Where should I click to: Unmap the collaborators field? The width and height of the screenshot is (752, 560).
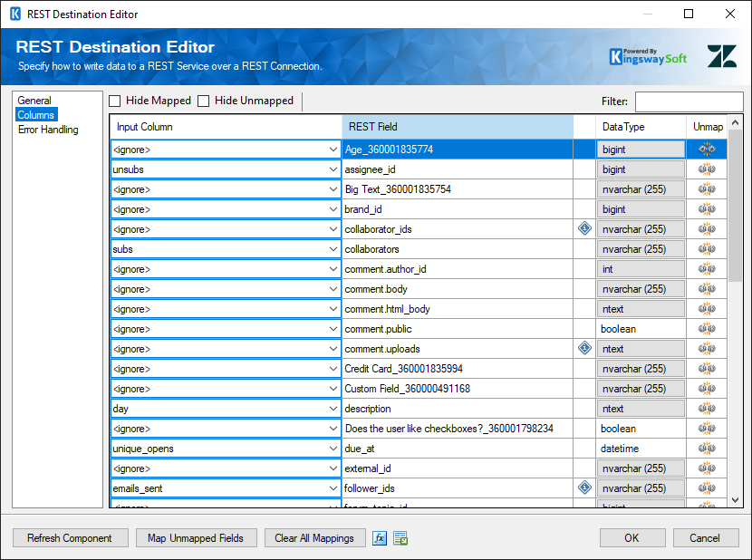[x=707, y=249]
